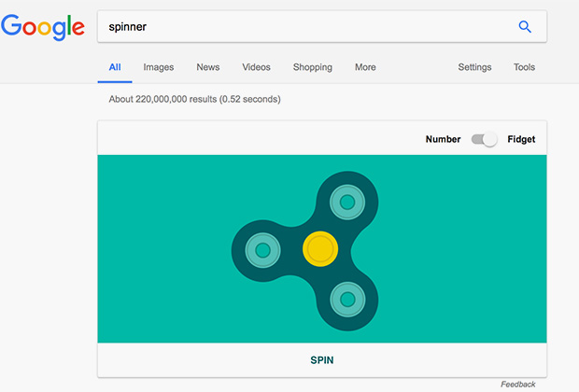Click the blue magnifying glass search icon
Viewport: 579px width, 392px height.
pyautogui.click(x=525, y=26)
